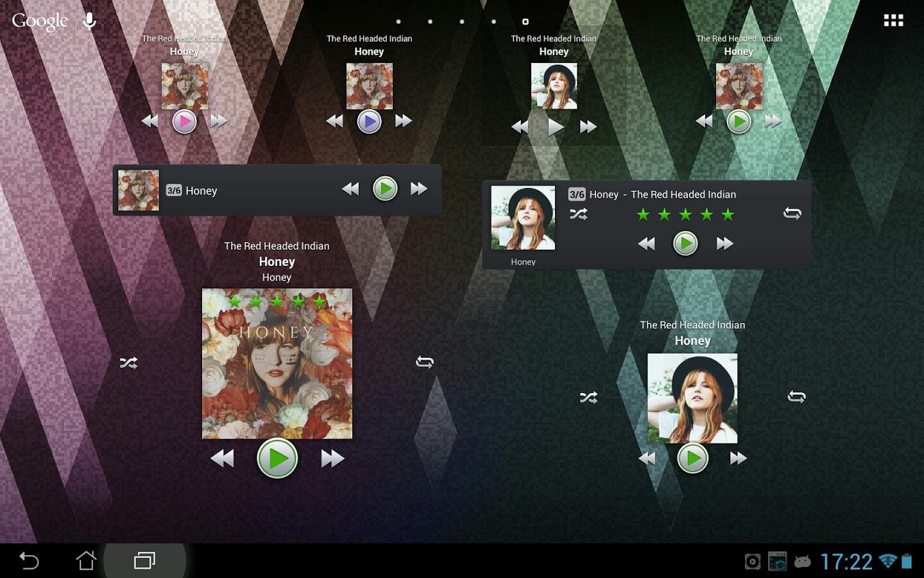Go to previous track in slim Honey bar
The height and width of the screenshot is (578, 924).
pyautogui.click(x=350, y=189)
